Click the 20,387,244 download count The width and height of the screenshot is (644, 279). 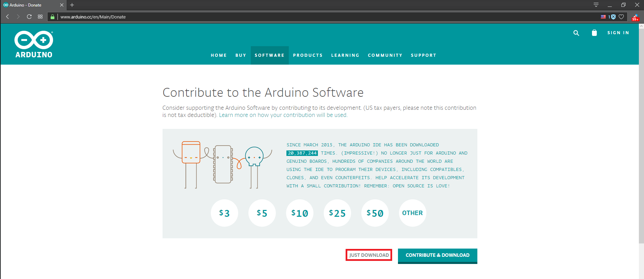[302, 153]
